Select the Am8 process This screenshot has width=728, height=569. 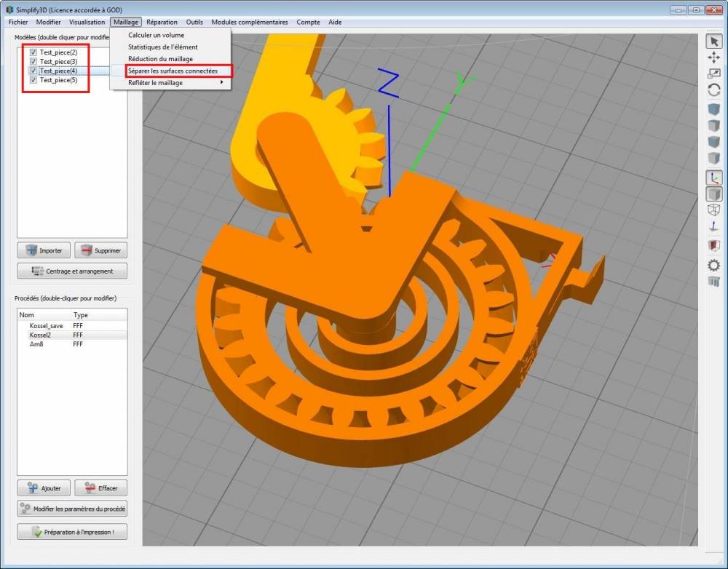click(72, 344)
